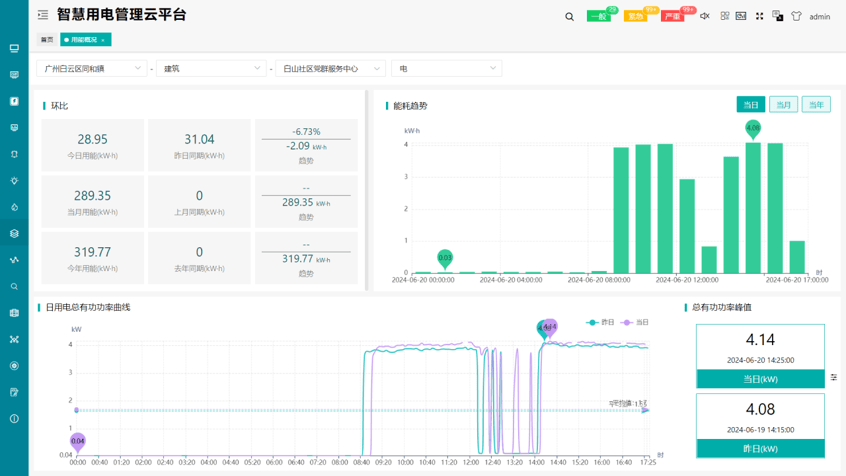The image size is (846, 476).
Task: Open the admin user menu
Action: [820, 17]
